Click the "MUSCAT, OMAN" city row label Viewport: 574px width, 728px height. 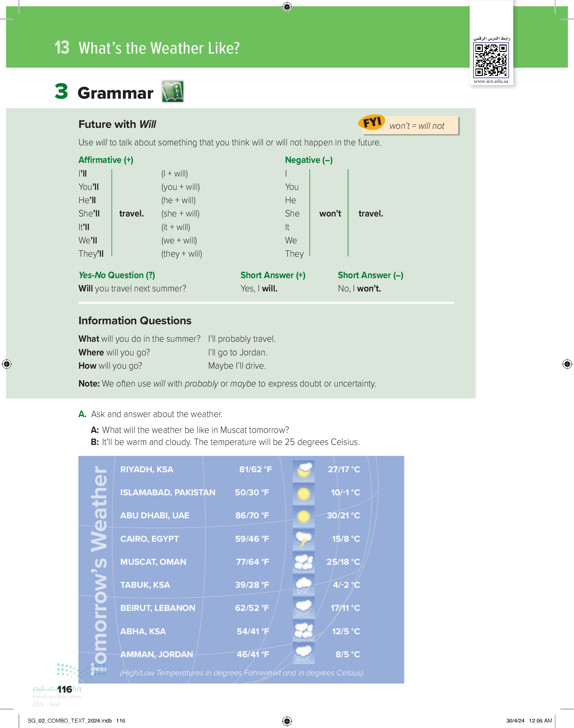[x=153, y=562]
